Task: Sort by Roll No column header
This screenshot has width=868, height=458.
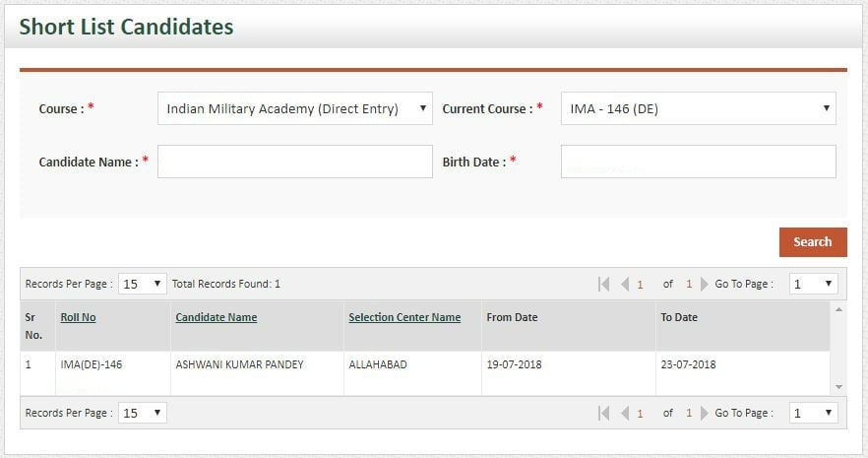Action: click(78, 317)
